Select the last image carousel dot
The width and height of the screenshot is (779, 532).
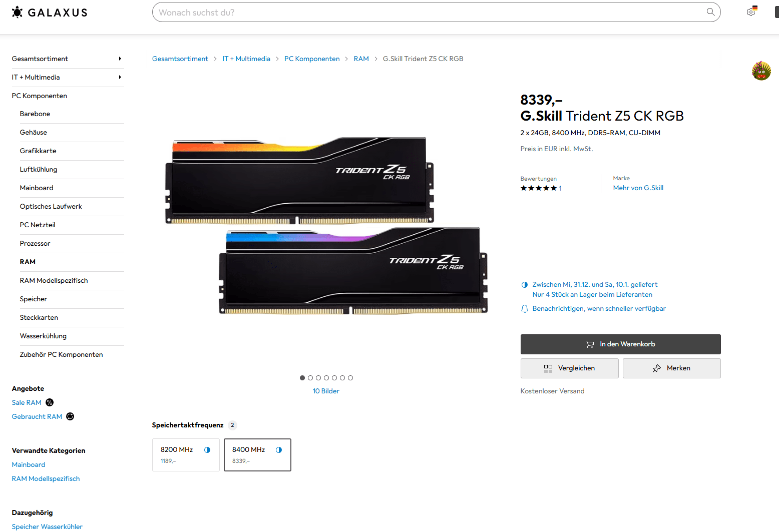[x=350, y=378]
